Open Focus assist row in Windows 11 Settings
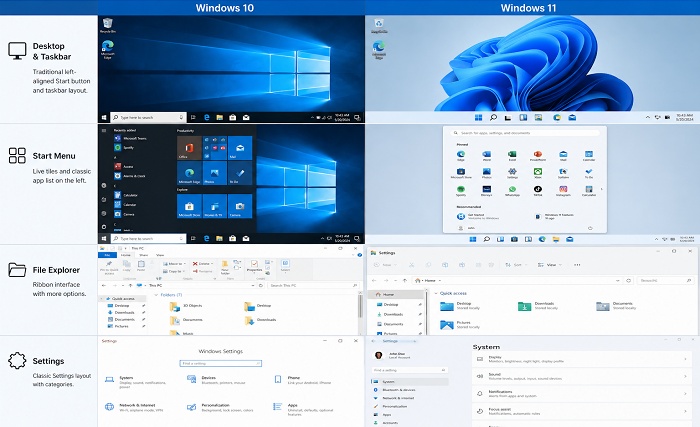The height and width of the screenshot is (427, 700). tap(582, 411)
